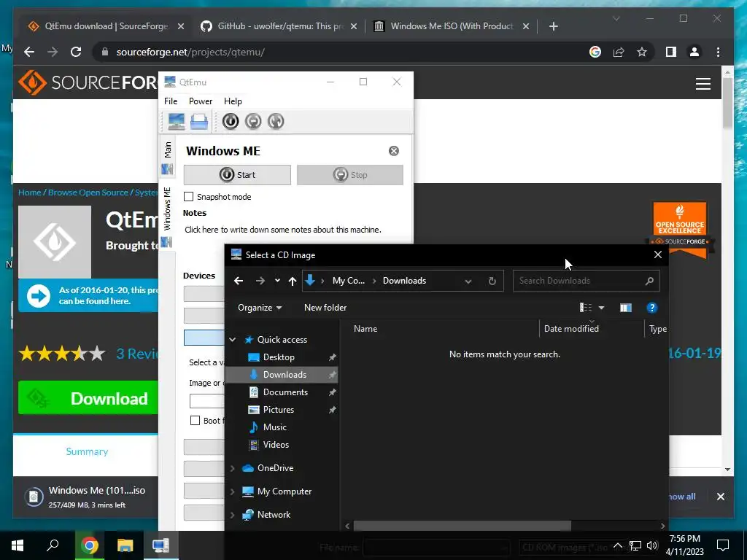The image size is (747, 560).
Task: Expand the My Computer tree node
Action: 233,491
